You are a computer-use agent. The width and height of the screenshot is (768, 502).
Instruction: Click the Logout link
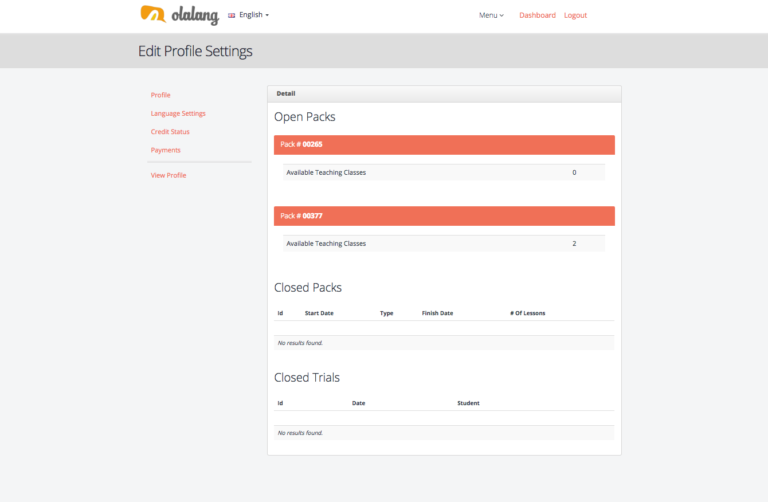(x=575, y=15)
